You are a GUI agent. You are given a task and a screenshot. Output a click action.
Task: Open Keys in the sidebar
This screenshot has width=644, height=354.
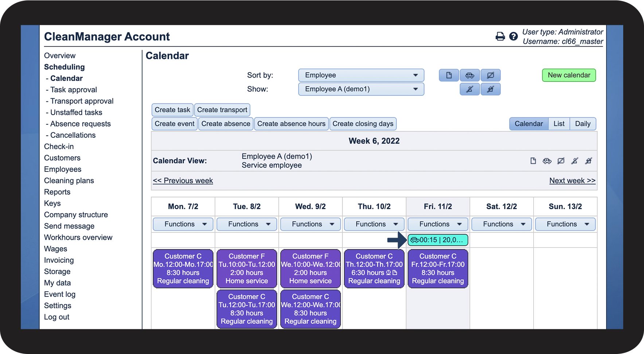tap(52, 203)
